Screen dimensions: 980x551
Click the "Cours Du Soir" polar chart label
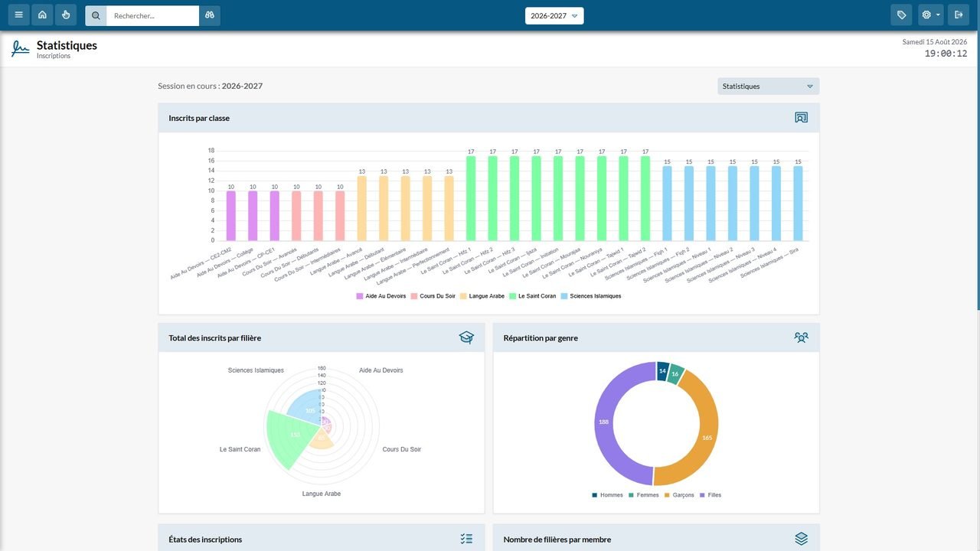click(402, 449)
